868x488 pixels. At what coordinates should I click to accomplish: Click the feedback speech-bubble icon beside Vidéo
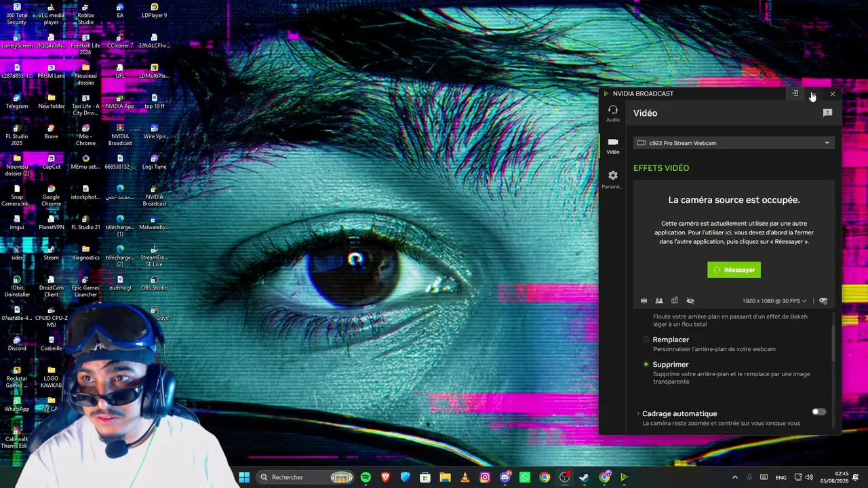[827, 113]
